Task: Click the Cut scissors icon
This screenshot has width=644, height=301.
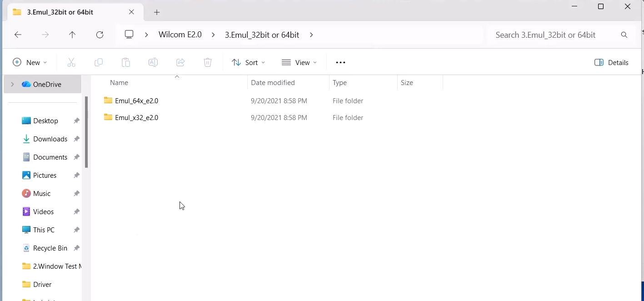Action: 71,62
